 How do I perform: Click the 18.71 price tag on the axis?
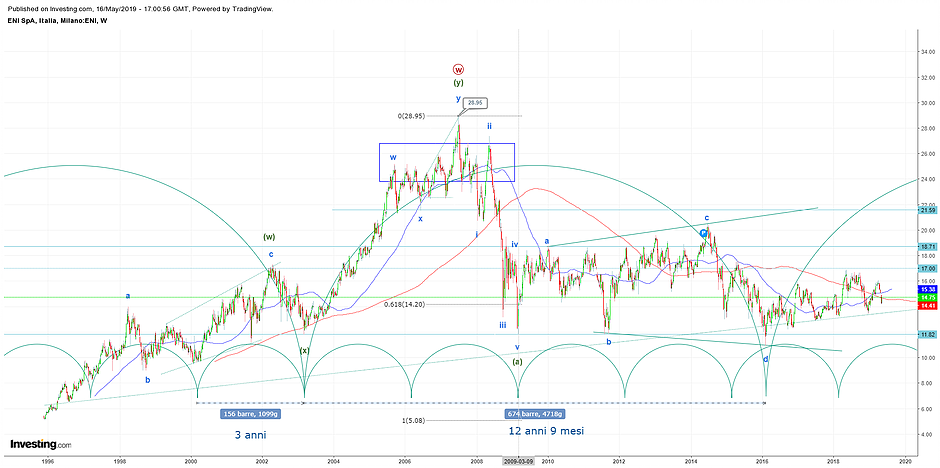927,246
